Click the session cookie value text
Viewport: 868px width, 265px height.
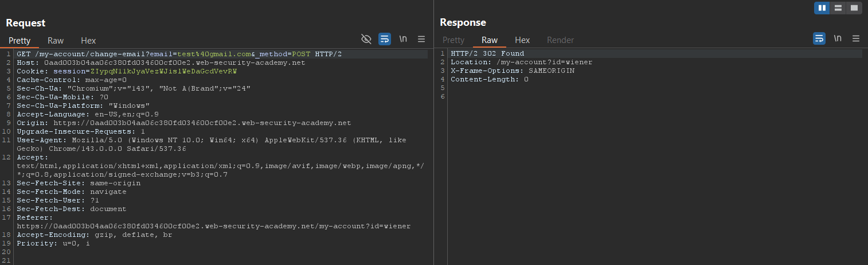164,71
